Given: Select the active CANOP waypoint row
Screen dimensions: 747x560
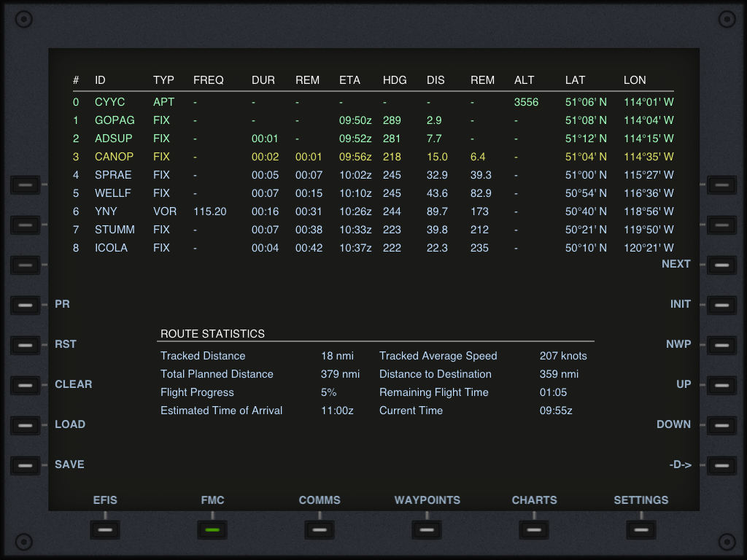Looking at the screenshot, I should click(x=114, y=157).
